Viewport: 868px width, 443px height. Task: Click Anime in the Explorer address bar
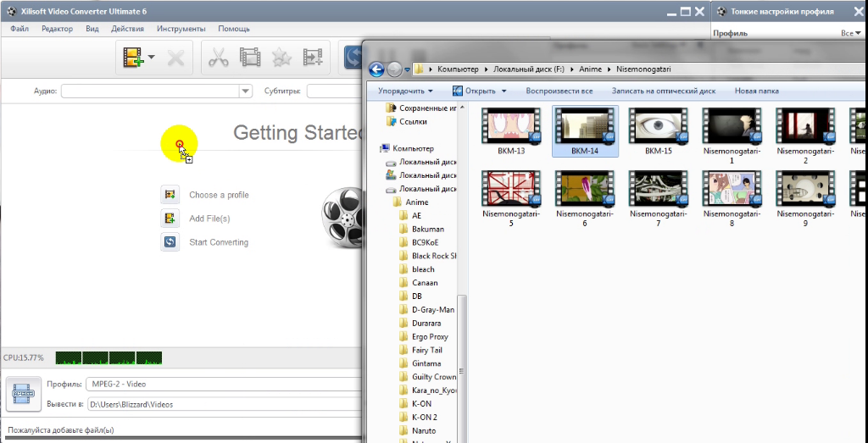pyautogui.click(x=590, y=69)
